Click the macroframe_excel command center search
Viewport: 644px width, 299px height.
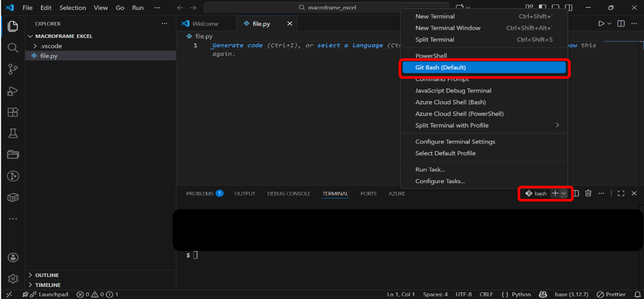327,8
